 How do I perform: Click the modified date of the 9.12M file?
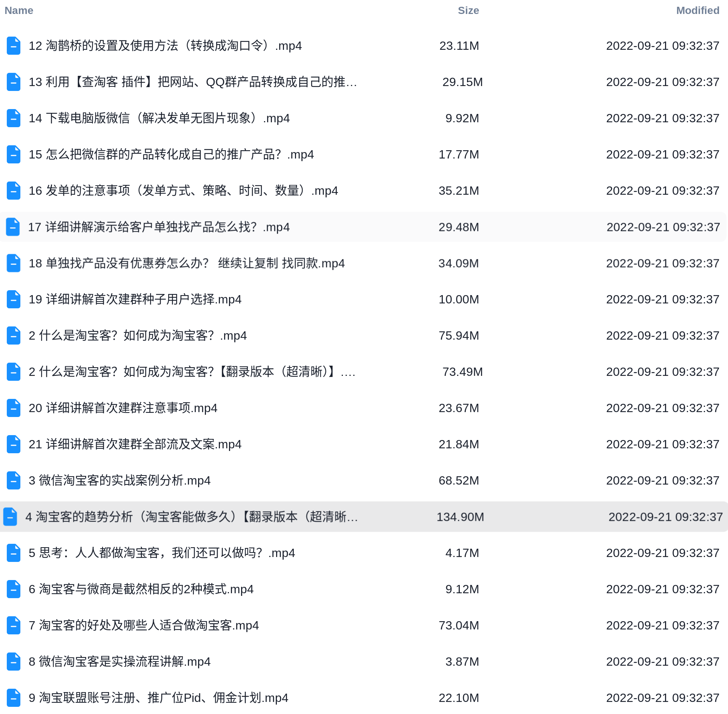[663, 589]
